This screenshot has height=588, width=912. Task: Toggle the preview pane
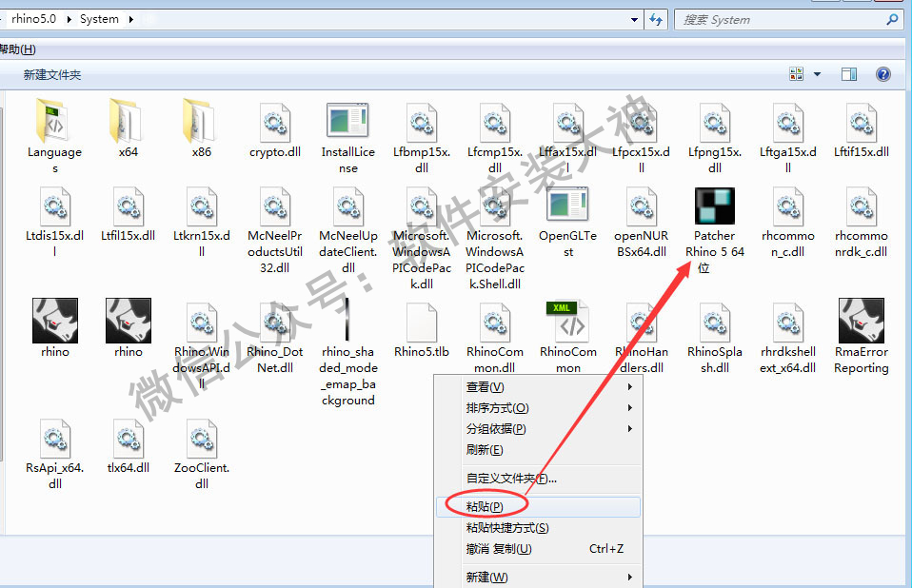click(849, 74)
